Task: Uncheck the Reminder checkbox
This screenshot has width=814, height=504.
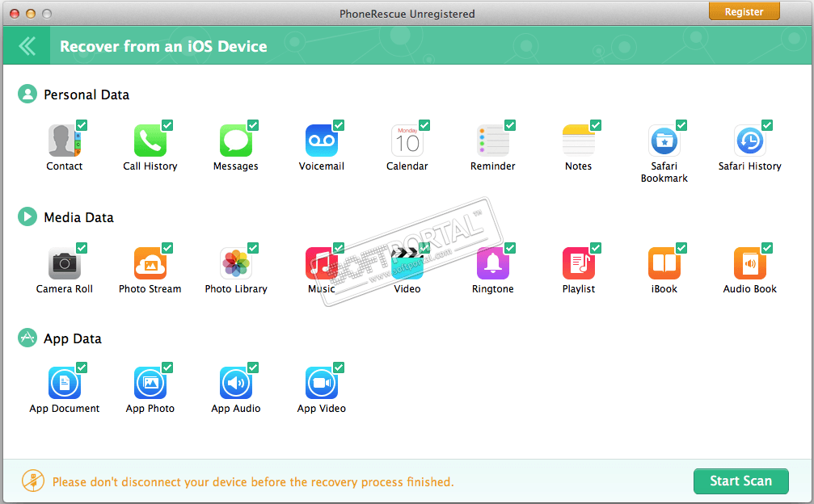Action: pos(510,125)
